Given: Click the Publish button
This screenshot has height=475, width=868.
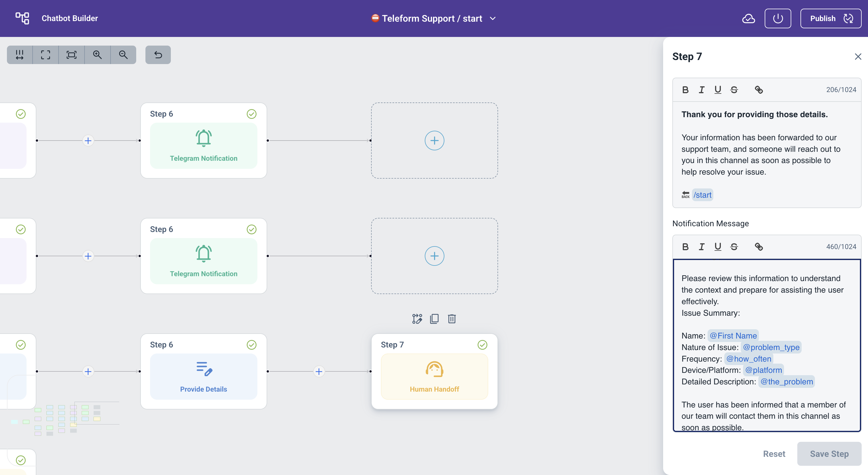Looking at the screenshot, I should (830, 18).
